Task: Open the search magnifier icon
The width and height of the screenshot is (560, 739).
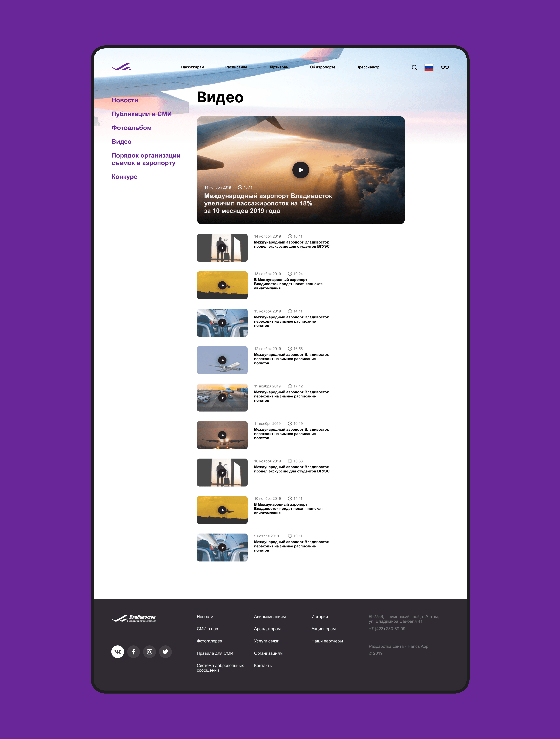Action: pos(414,68)
